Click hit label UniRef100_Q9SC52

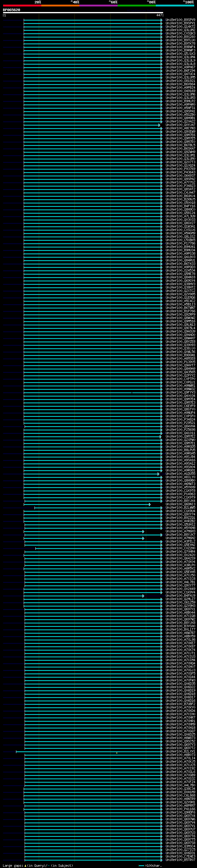(x=180, y=741)
